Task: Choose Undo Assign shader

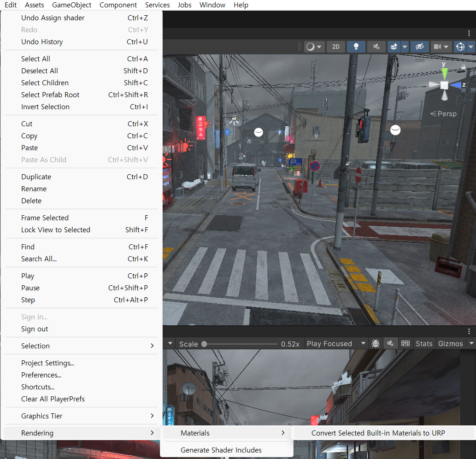Action: [82, 18]
